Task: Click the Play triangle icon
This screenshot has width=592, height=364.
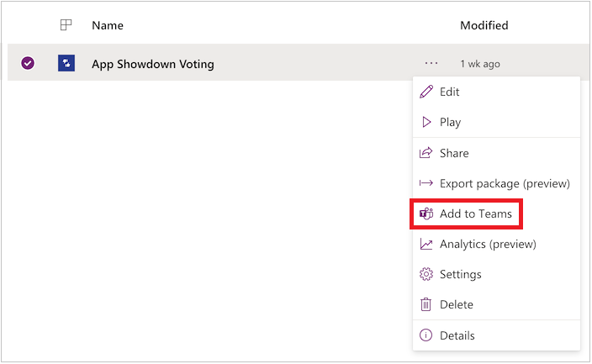Action: [x=425, y=122]
